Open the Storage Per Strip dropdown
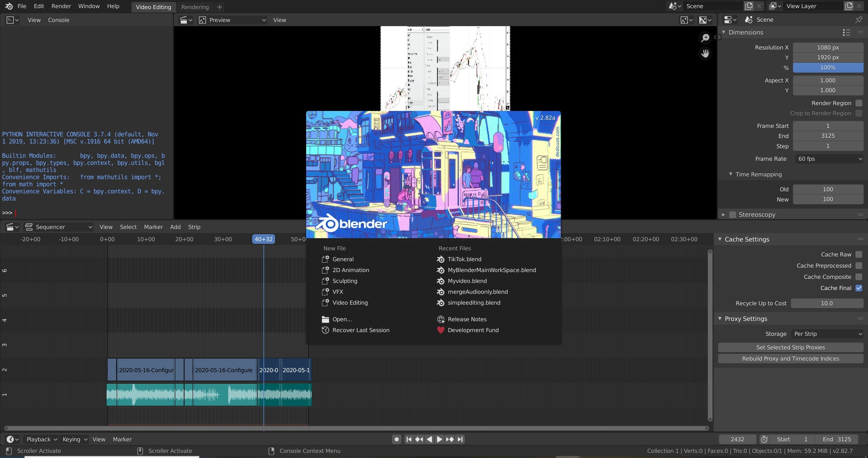Image resolution: width=868 pixels, height=458 pixels. pos(827,334)
